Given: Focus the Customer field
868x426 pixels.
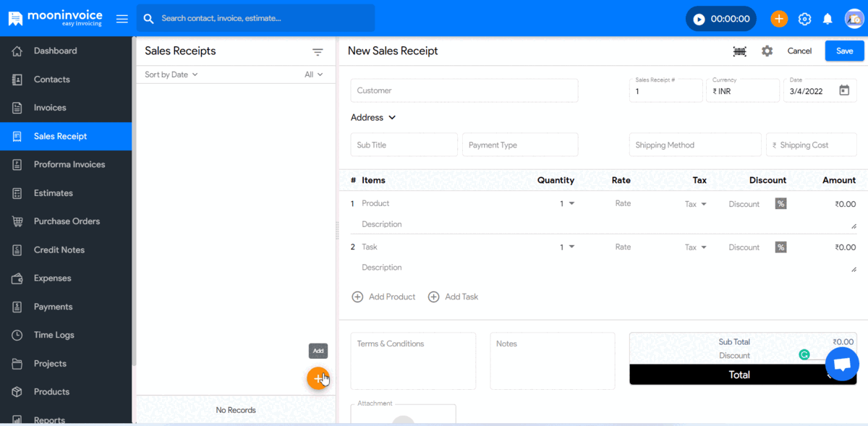Looking at the screenshot, I should (464, 90).
